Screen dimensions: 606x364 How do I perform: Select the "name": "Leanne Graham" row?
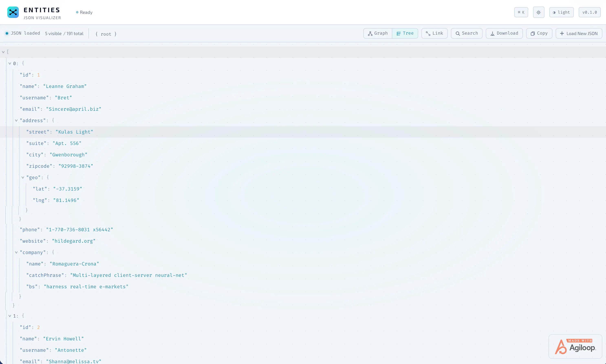[x=303, y=86]
